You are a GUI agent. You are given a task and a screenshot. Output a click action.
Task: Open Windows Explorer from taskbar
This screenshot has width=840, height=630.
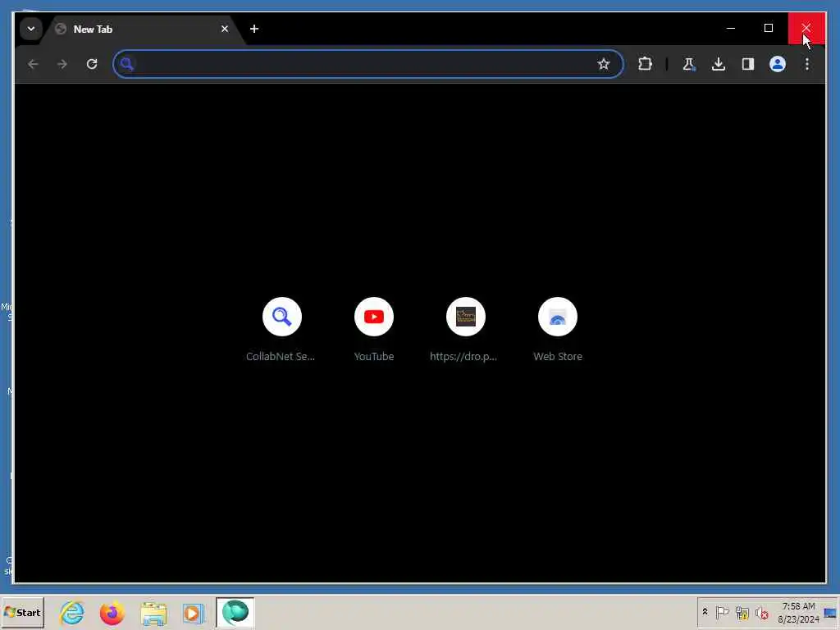coord(153,612)
